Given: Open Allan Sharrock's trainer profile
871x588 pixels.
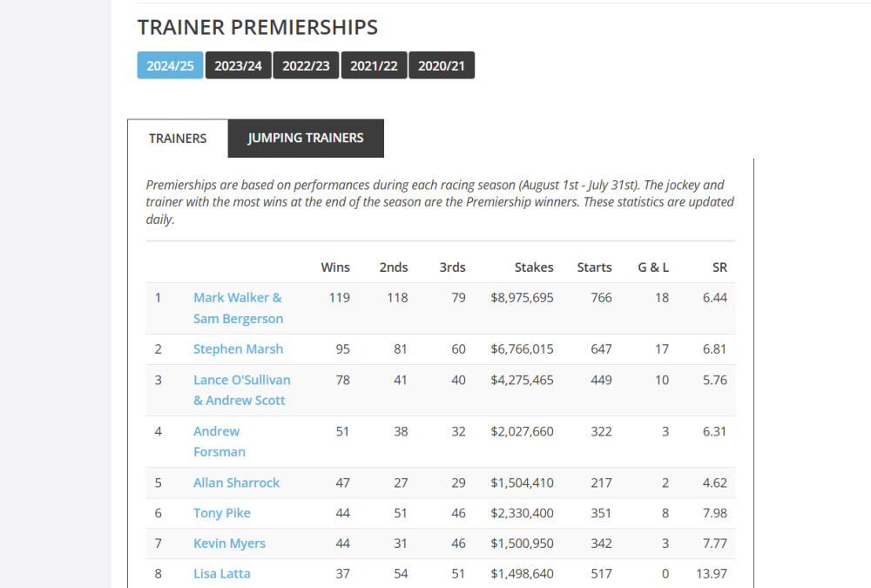Looking at the screenshot, I should coord(236,483).
